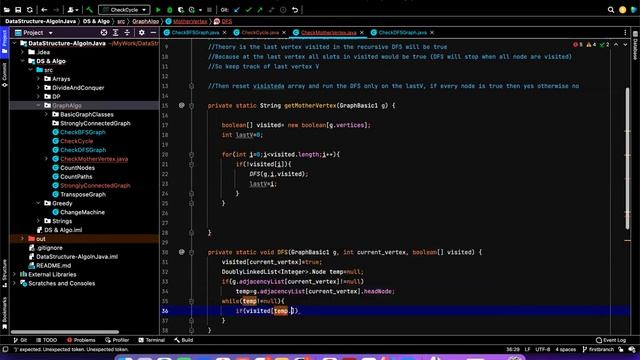The height and width of the screenshot is (360, 640).
Task: Toggle the Commit tool window stripe
Action: tap(4, 76)
